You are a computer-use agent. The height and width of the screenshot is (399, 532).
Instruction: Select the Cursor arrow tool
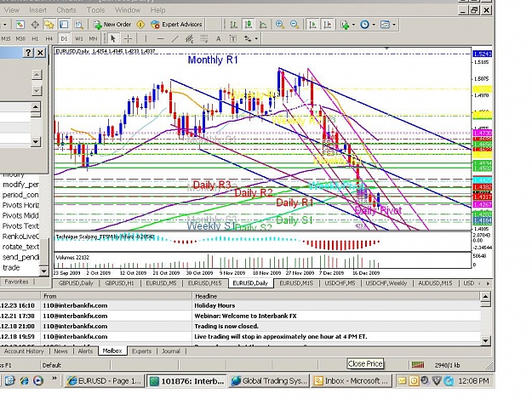(113, 38)
